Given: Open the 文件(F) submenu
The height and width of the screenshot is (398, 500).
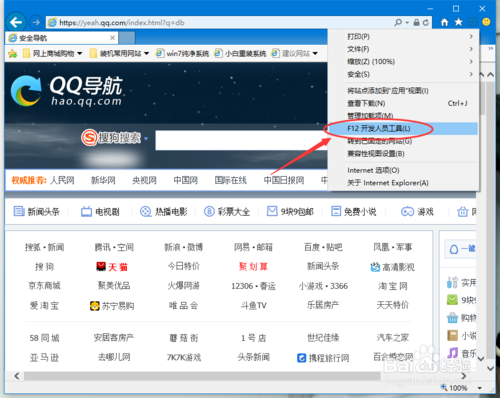Looking at the screenshot, I should point(403,49).
